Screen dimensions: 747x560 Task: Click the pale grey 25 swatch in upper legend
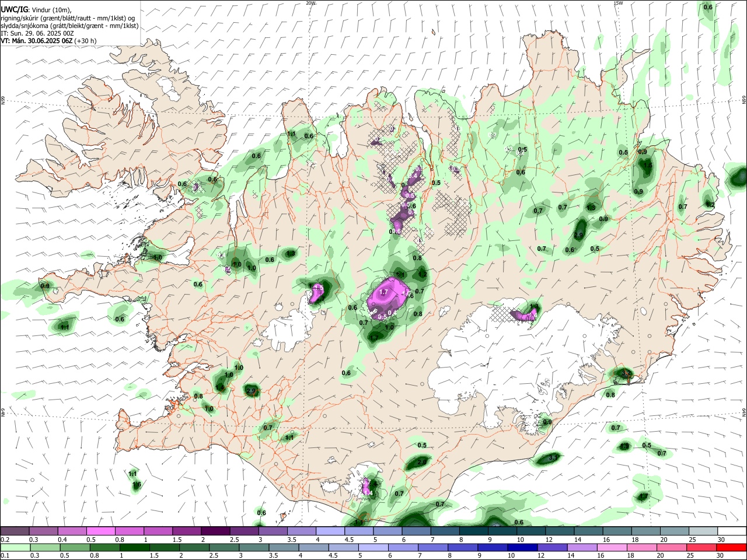click(704, 531)
